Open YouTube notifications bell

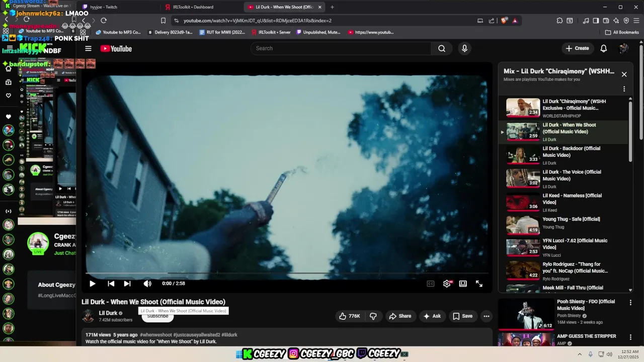coord(603,48)
